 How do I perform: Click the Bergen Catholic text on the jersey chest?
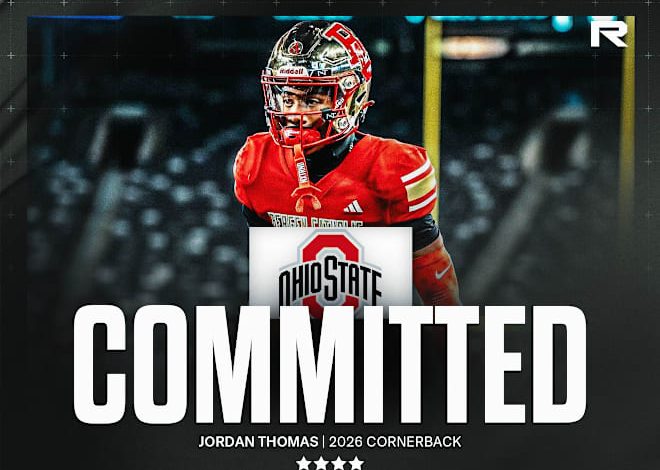[315, 220]
